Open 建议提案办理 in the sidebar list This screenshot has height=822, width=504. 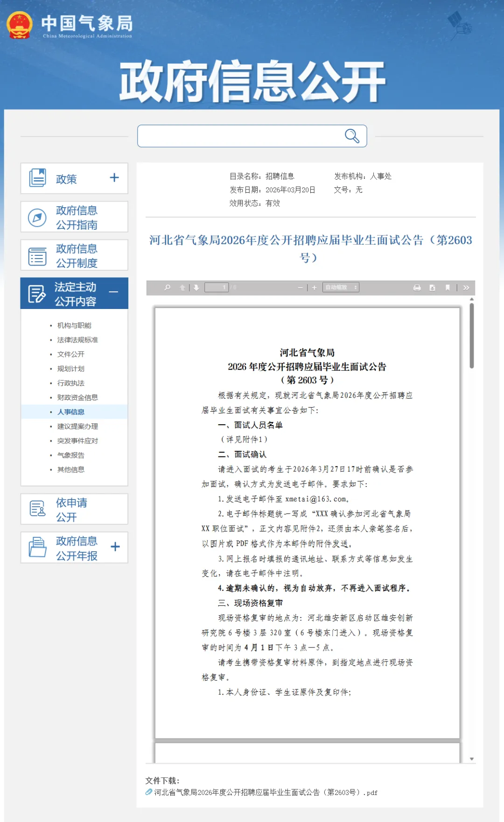point(77,427)
